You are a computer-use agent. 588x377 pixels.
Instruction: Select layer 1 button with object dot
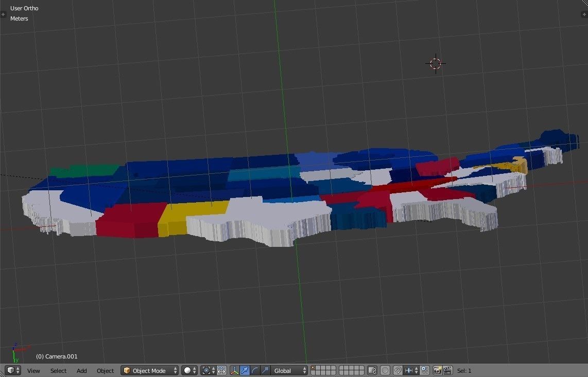click(313, 368)
